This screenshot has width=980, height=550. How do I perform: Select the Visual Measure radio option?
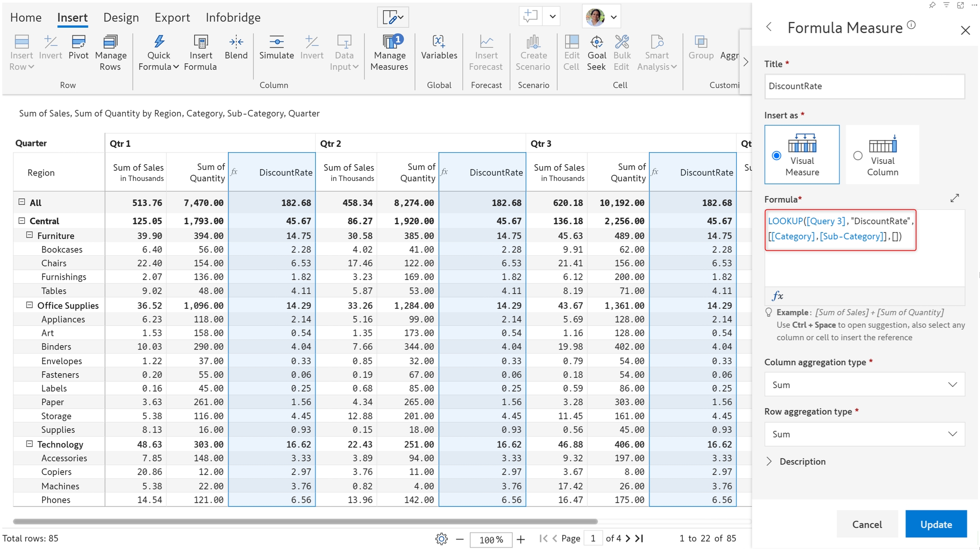776,155
